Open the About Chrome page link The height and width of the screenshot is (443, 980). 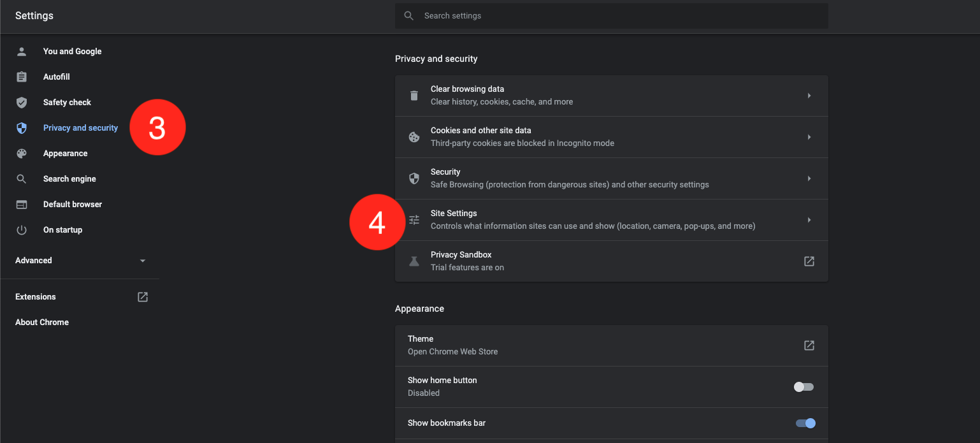[x=42, y=323]
